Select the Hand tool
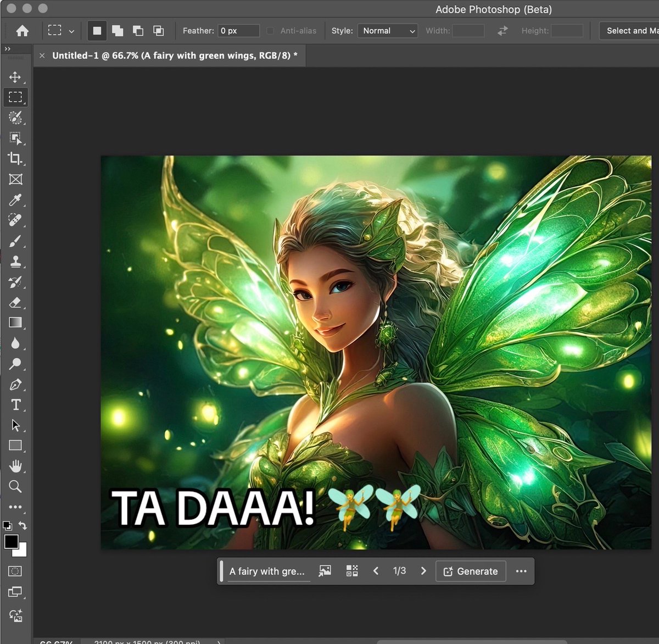This screenshot has width=659, height=644. [15, 466]
